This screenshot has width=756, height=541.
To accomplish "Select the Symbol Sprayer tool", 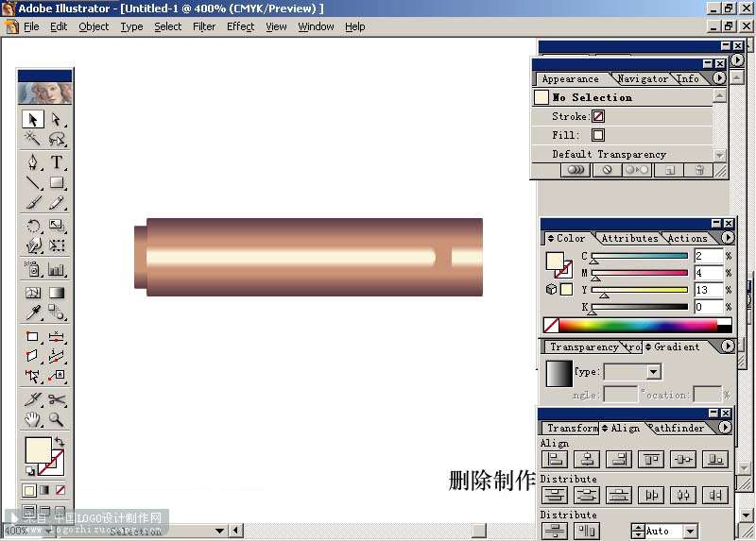I will 33,269.
